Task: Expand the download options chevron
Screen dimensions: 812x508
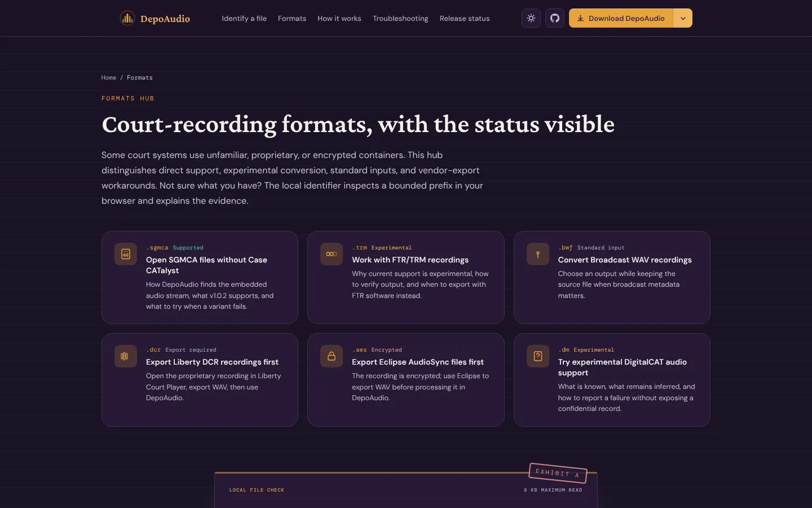Action: (683, 18)
